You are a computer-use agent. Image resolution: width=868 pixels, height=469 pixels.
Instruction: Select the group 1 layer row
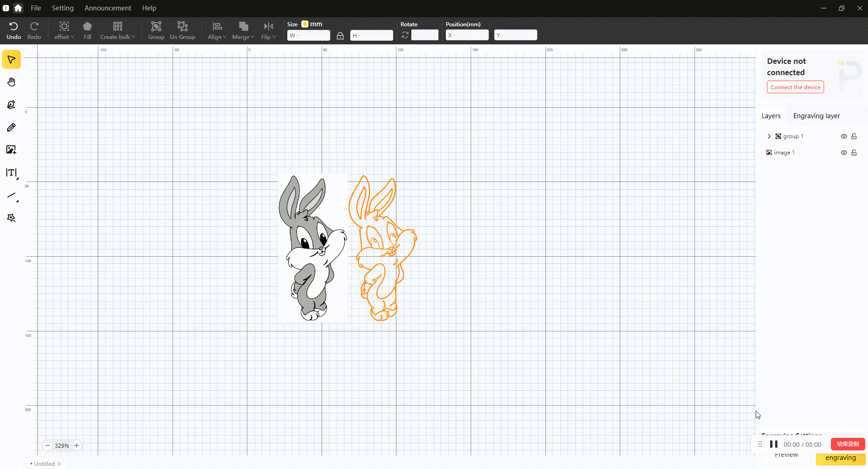[x=811, y=136]
